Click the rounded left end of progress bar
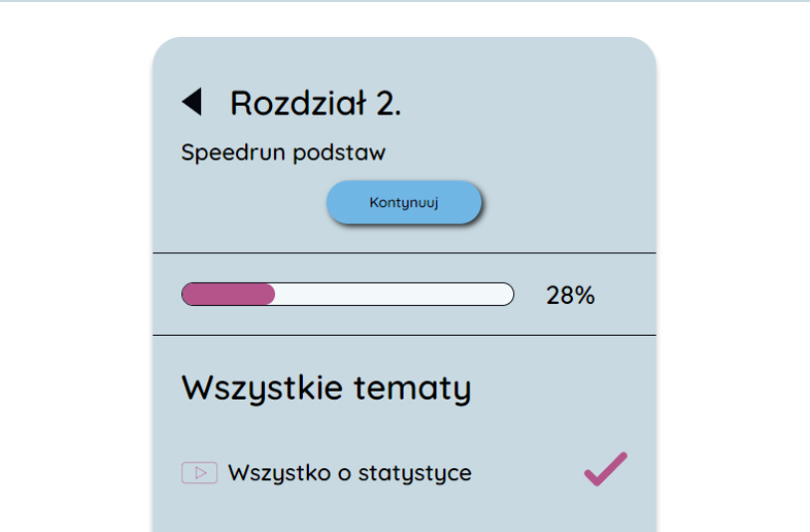This screenshot has height=532, width=810. pos(188,294)
